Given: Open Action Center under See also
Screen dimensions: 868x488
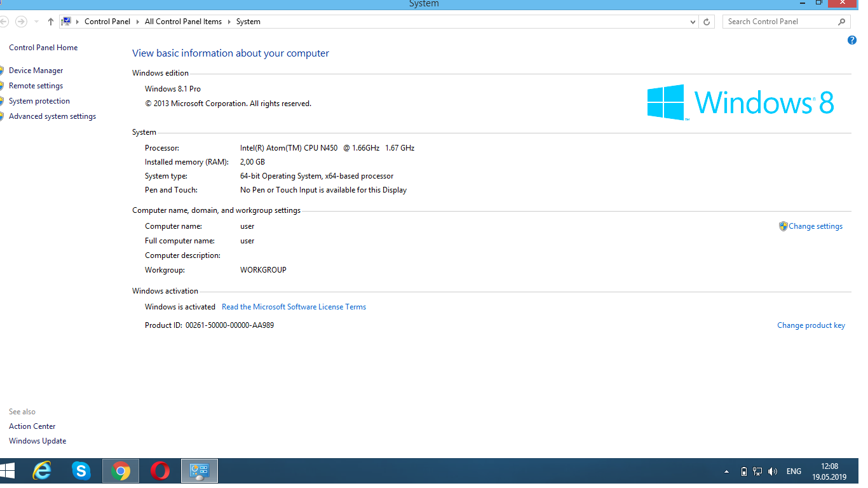Looking at the screenshot, I should click(x=32, y=426).
